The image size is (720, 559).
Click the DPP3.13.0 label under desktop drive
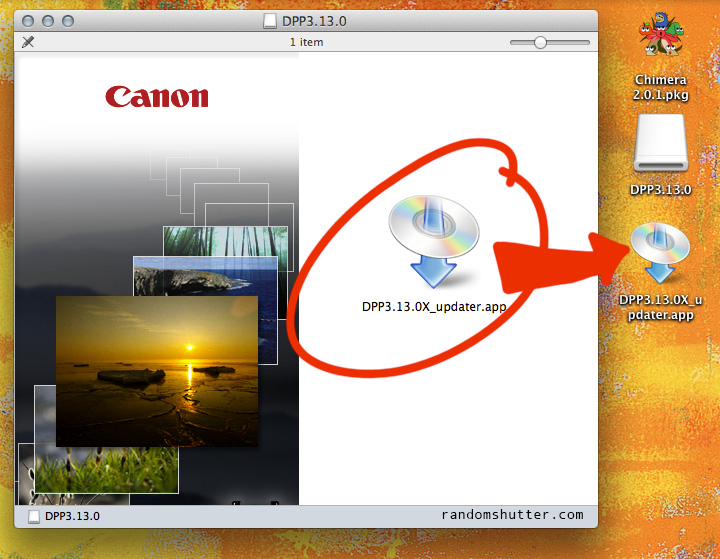click(661, 190)
